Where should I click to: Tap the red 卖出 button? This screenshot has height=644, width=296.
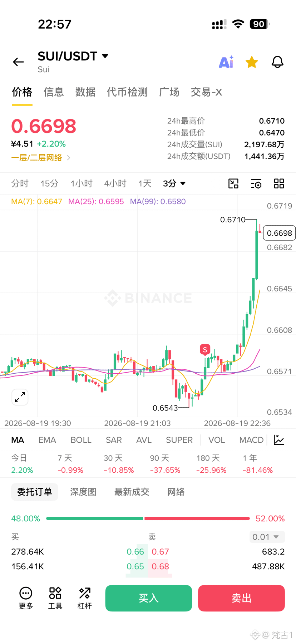241,598
